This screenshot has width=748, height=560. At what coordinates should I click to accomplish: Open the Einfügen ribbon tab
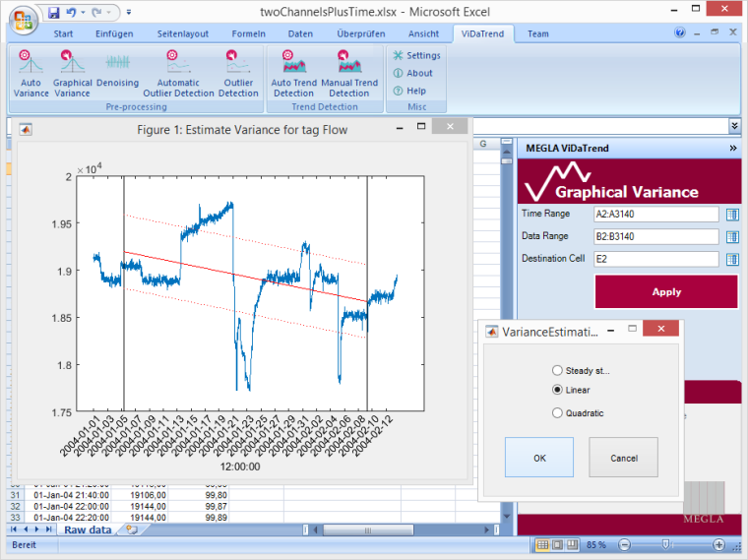pos(114,33)
